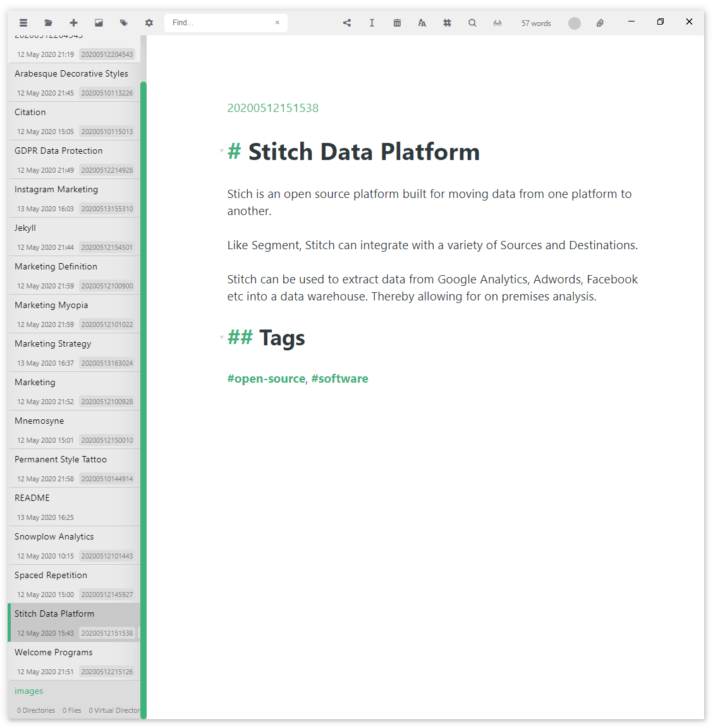This screenshot has width=713, height=728.
Task: Open the Arabesque Decorative Styles note
Action: pyautogui.click(x=74, y=82)
